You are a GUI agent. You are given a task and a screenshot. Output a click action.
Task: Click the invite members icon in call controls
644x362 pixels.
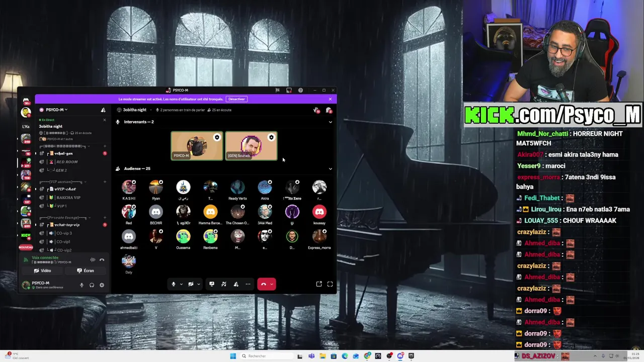tap(236, 284)
